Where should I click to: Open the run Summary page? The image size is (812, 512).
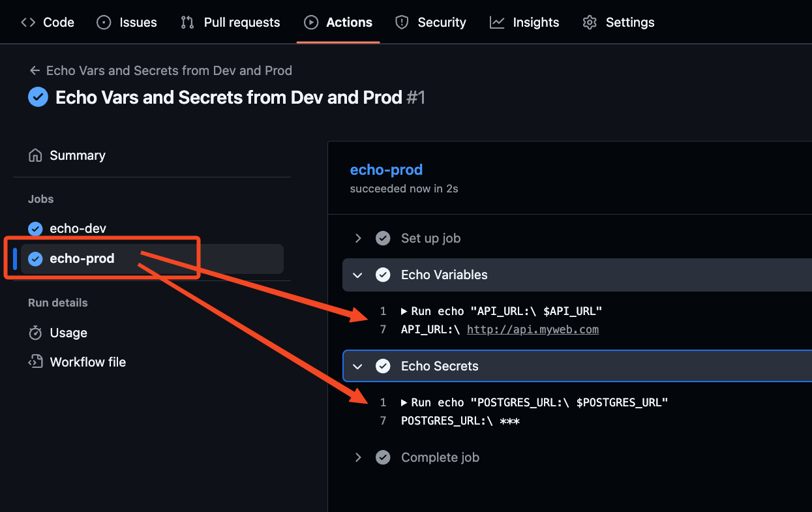pos(77,155)
